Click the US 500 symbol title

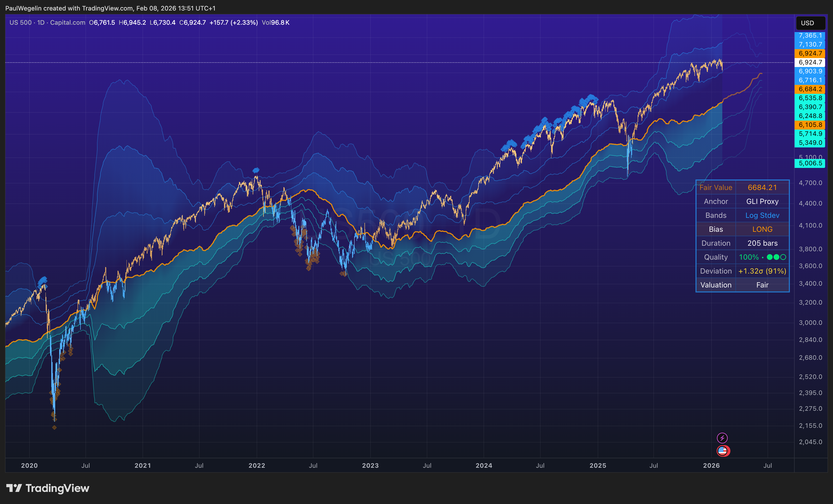(21, 22)
